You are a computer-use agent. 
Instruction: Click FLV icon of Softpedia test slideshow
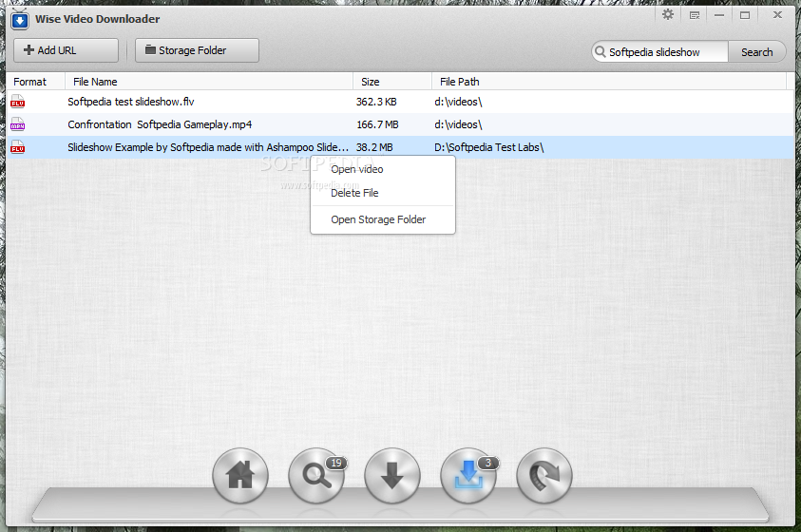(17, 102)
